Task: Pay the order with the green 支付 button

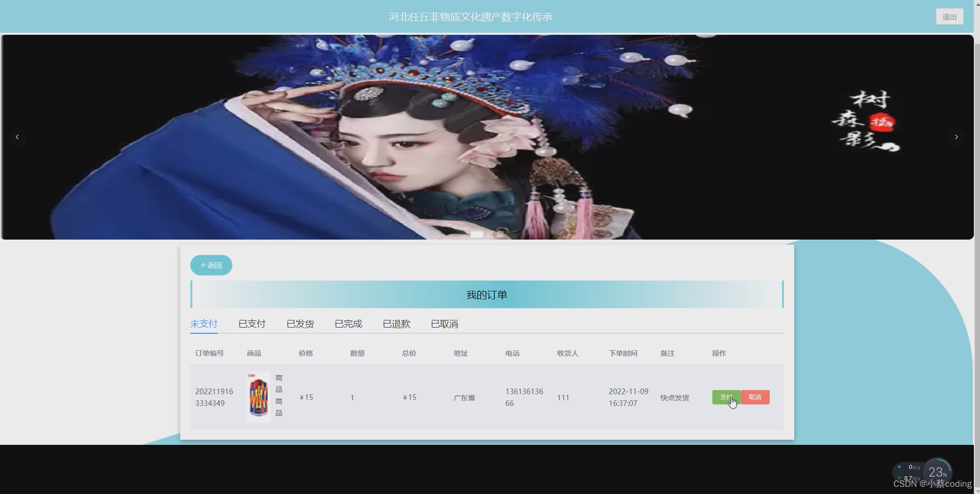Action: pyautogui.click(x=726, y=397)
